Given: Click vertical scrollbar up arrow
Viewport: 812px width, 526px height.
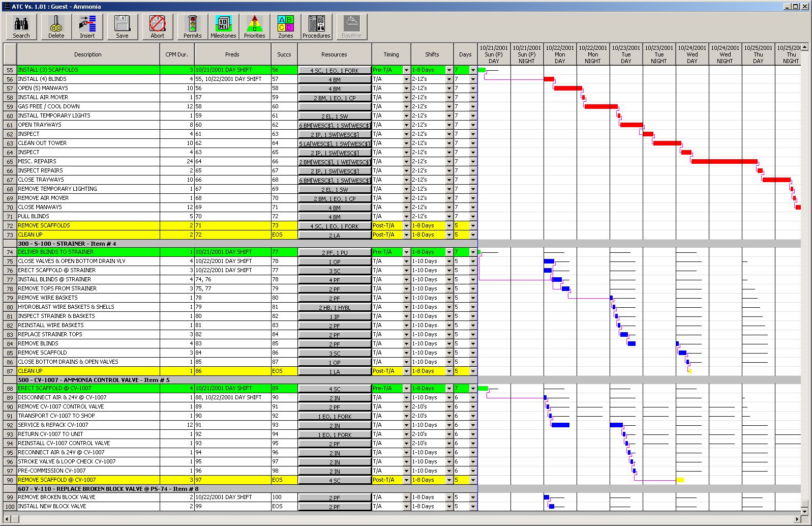Looking at the screenshot, I should (804, 47).
